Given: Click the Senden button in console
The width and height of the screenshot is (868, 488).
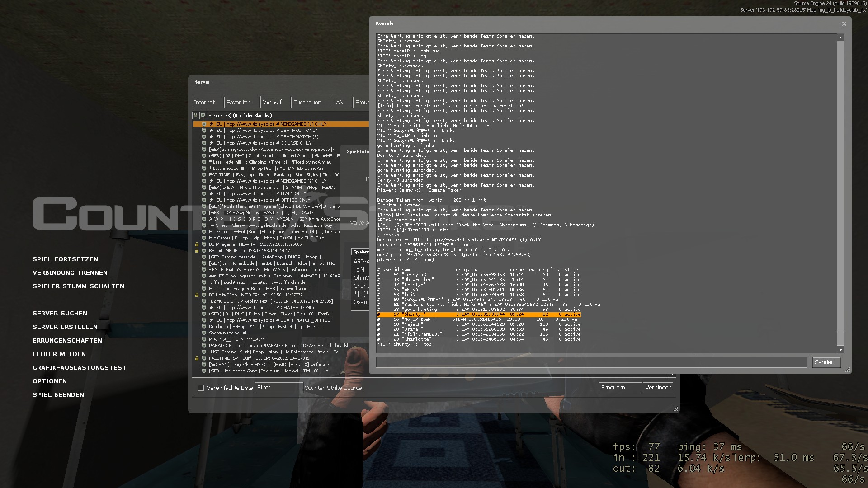Looking at the screenshot, I should coord(826,362).
